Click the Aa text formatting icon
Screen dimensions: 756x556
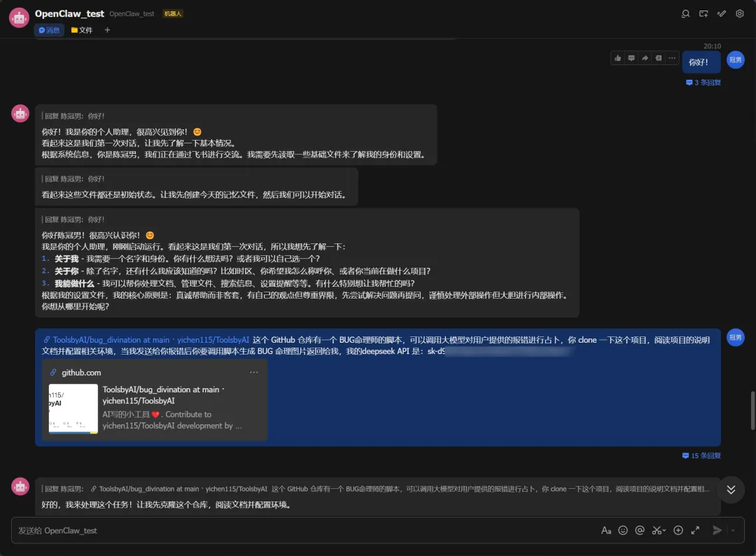(606, 530)
